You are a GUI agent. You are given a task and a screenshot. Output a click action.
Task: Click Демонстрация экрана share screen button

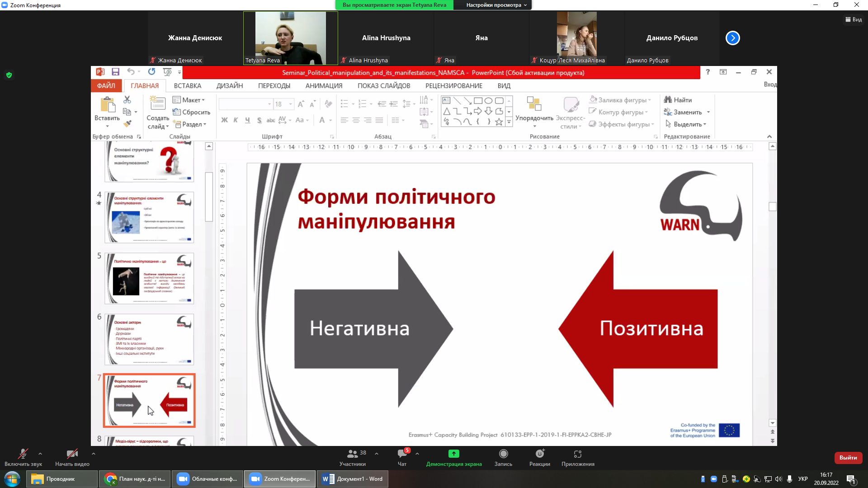point(454,457)
